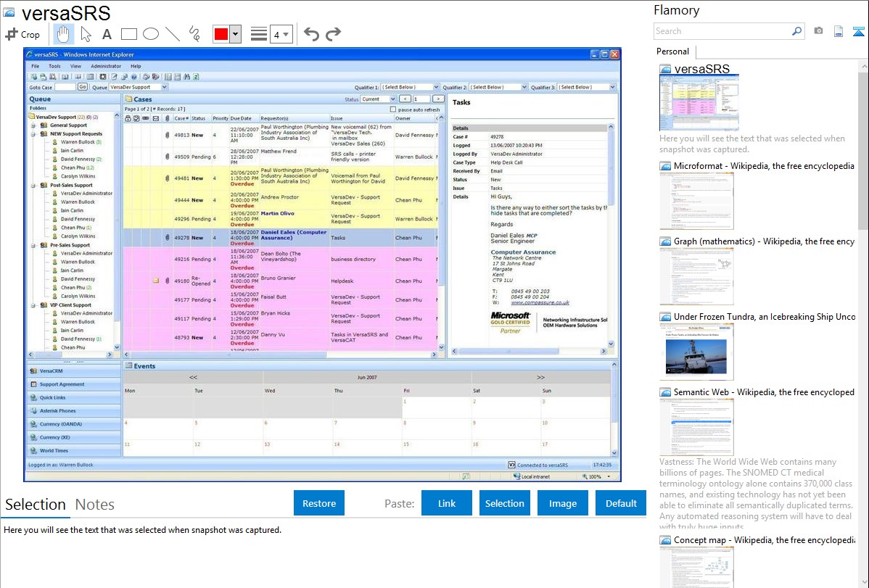This screenshot has height=588, width=869.
Task: Click the red color swatch
Action: [x=221, y=34]
